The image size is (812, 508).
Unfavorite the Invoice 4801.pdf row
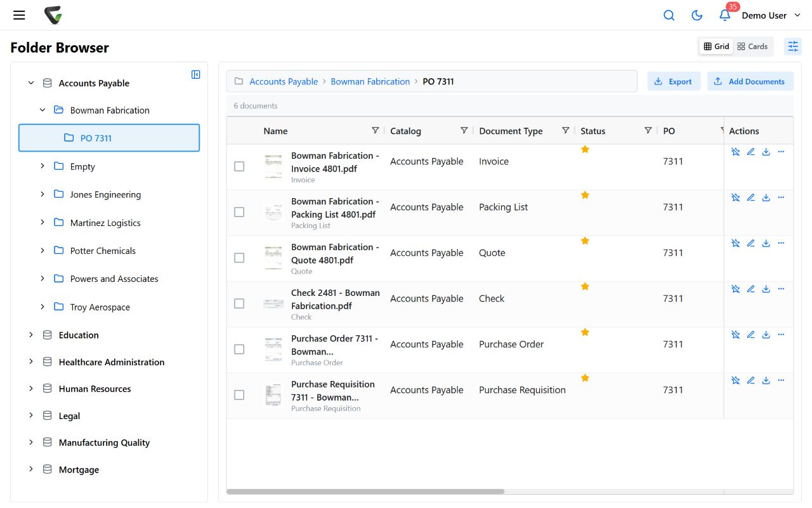735,152
